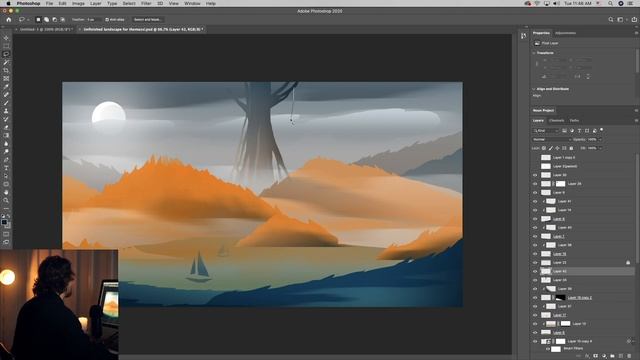This screenshot has height=360, width=640.
Task: Select the Healing Brush tool
Action: coord(6,95)
